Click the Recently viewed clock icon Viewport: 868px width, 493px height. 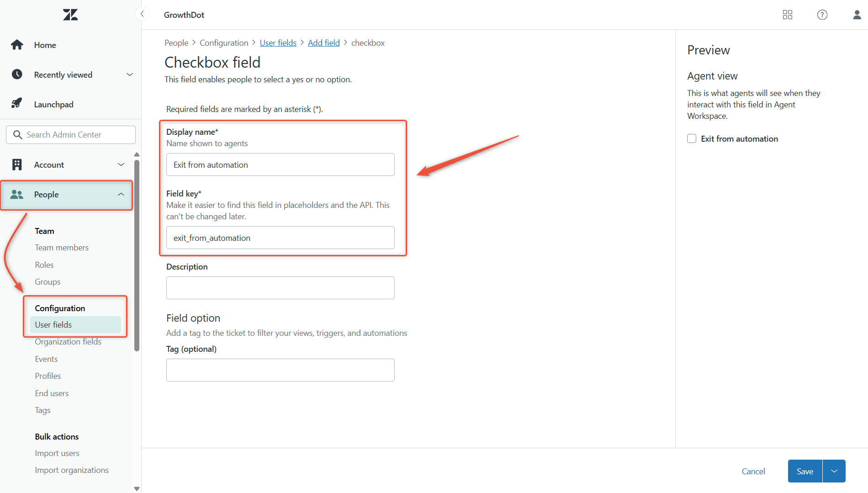[x=17, y=74]
